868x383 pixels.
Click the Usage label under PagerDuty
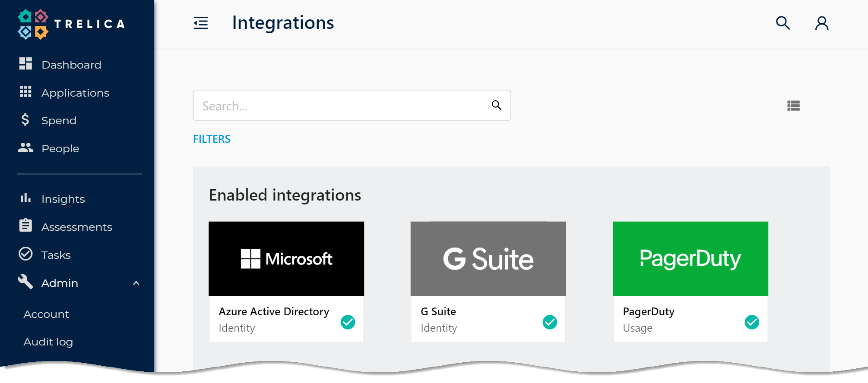[x=637, y=328]
